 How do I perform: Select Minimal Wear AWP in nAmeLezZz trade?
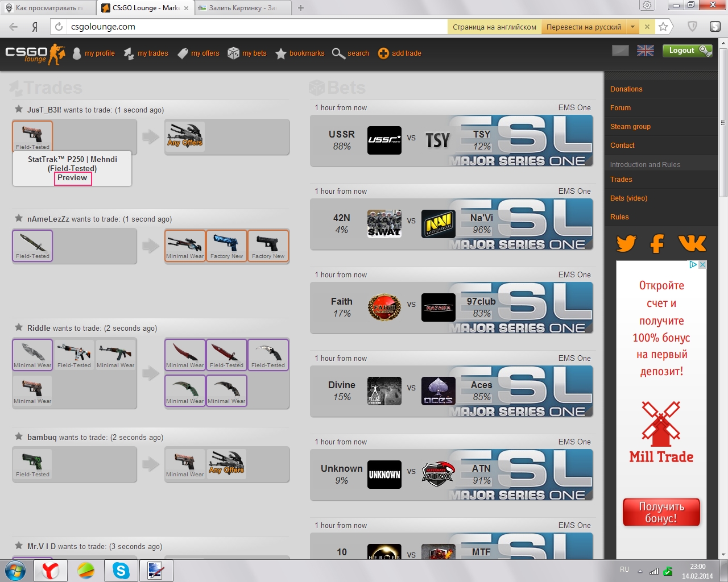185,246
